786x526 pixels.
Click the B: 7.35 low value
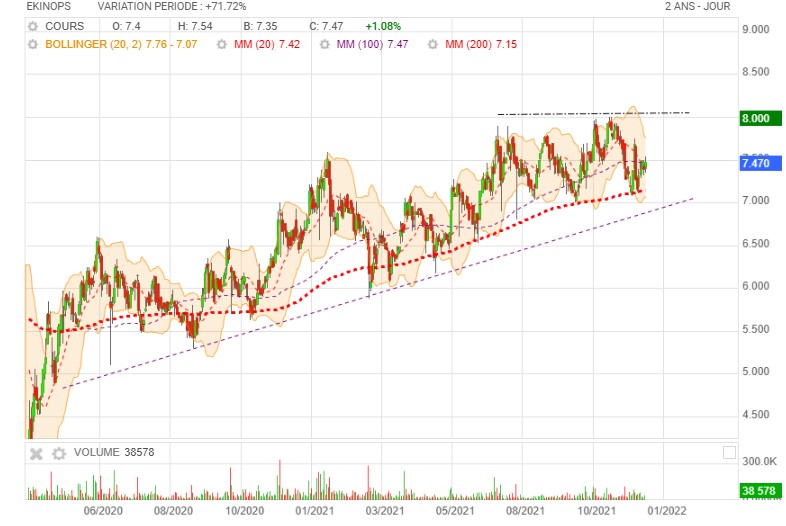pyautogui.click(x=260, y=26)
